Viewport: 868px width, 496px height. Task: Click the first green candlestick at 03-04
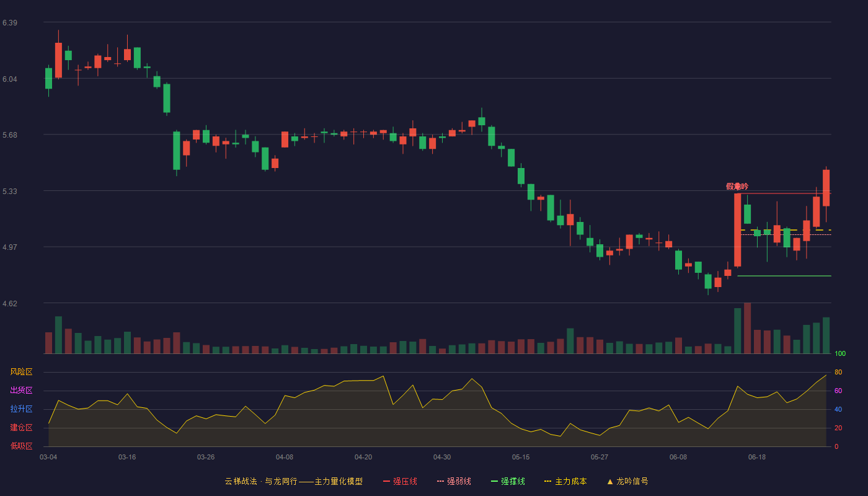(x=48, y=79)
